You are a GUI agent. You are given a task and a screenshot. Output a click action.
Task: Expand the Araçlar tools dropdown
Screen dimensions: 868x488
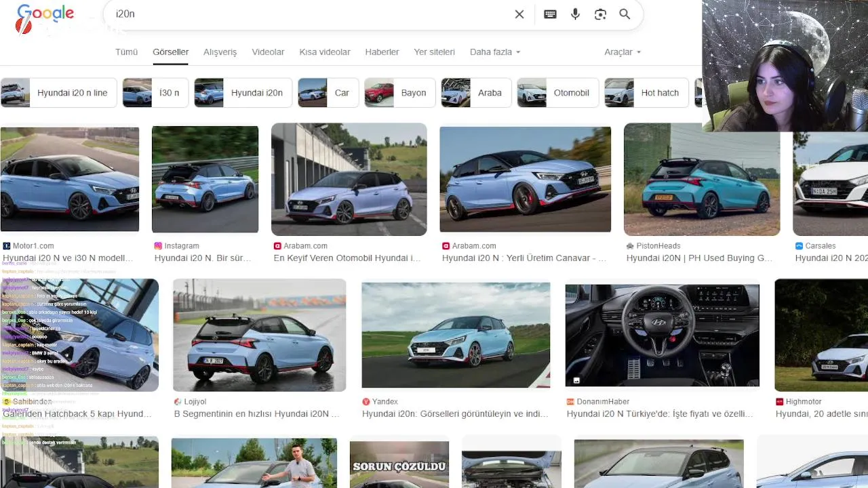click(623, 52)
